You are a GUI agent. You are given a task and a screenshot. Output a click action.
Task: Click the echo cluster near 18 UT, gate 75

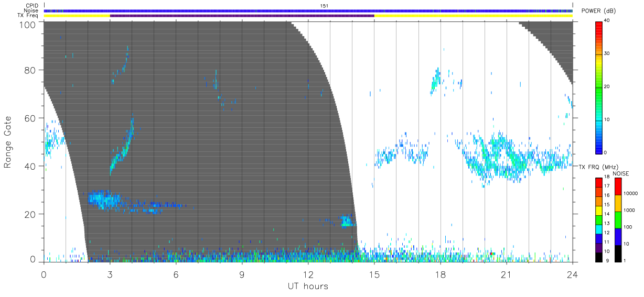click(436, 81)
